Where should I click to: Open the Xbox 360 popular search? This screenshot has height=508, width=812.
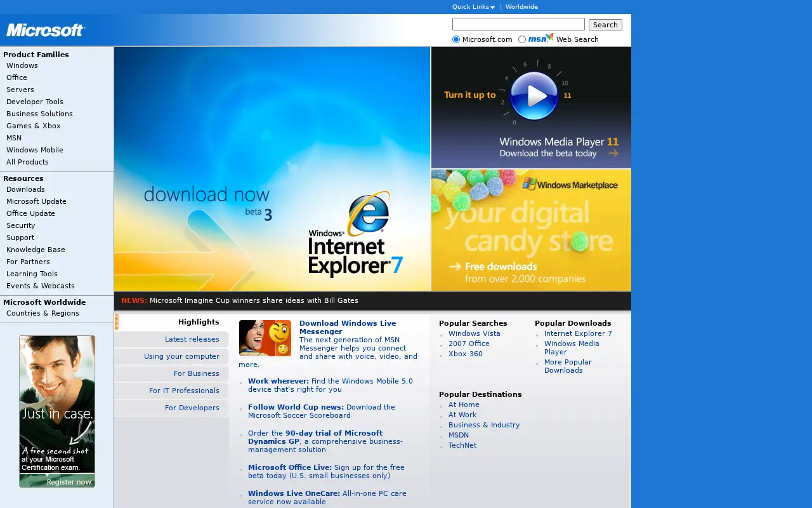[465, 354]
